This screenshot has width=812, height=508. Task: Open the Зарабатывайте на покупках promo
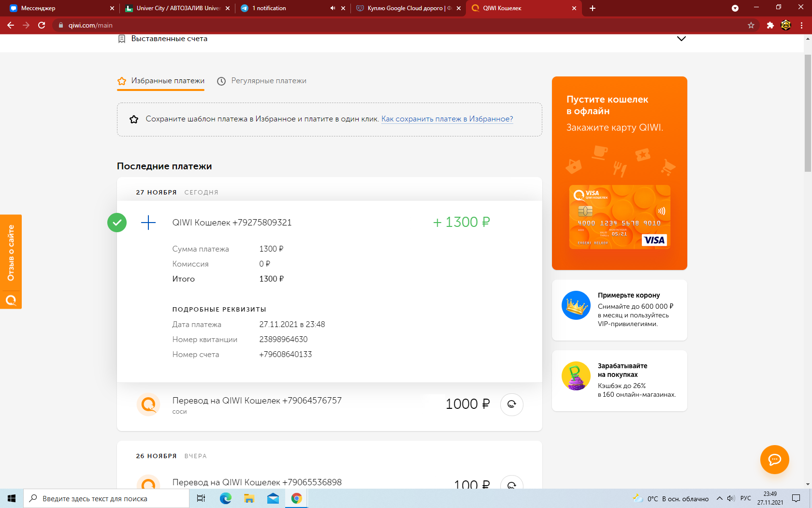[x=620, y=381]
